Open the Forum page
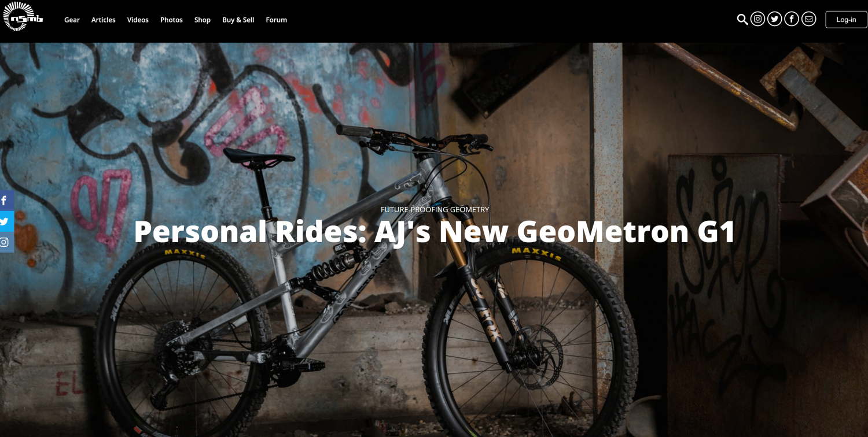 277,20
